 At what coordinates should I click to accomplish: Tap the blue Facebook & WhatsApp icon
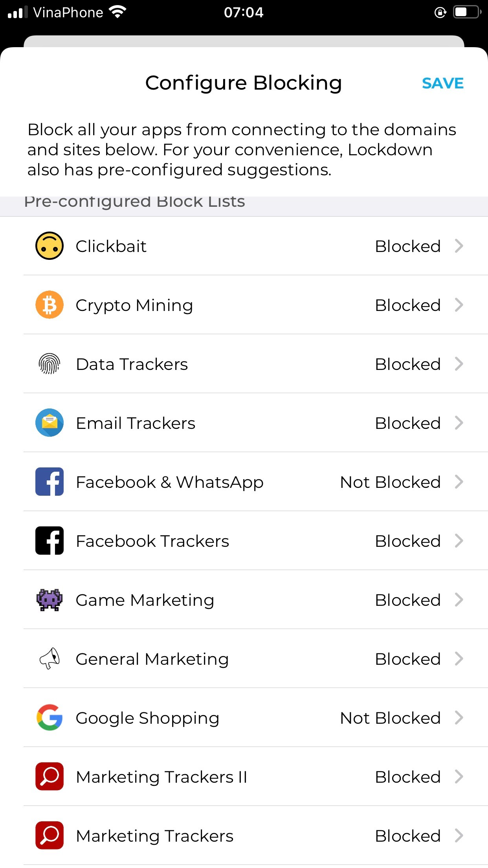[50, 482]
